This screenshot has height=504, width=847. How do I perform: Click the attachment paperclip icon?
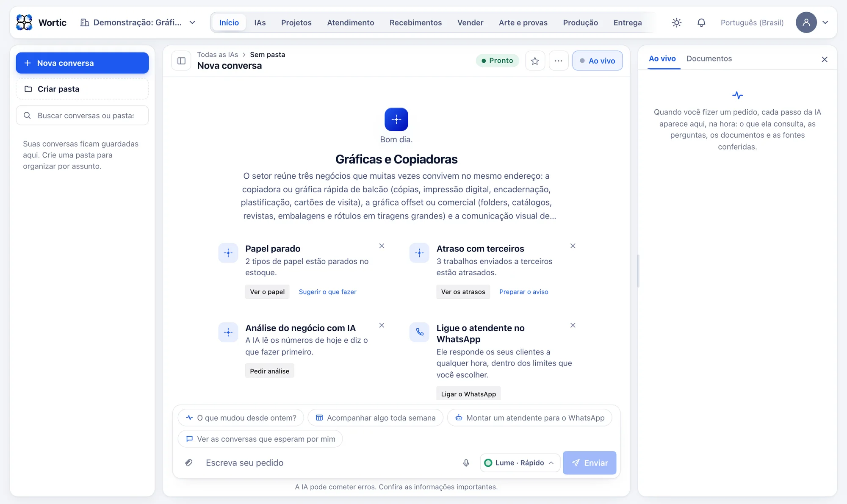tap(189, 462)
